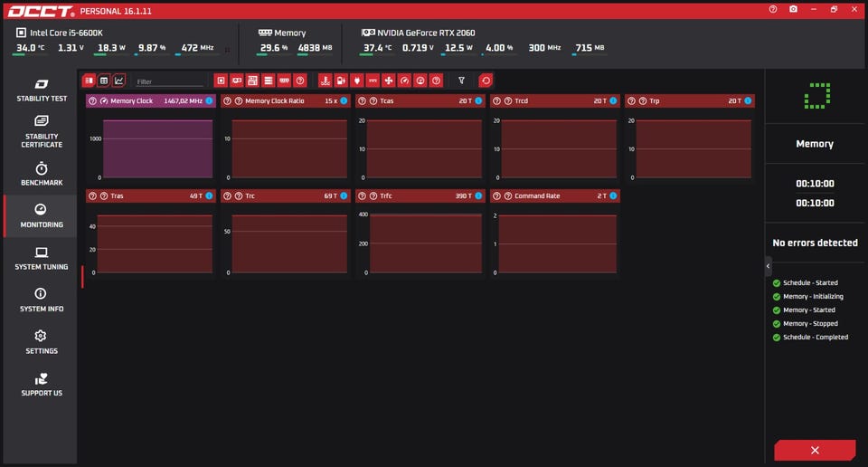Toggle the storage drives sensor filter
Image resolution: width=868 pixels, height=467 pixels.
(269, 81)
